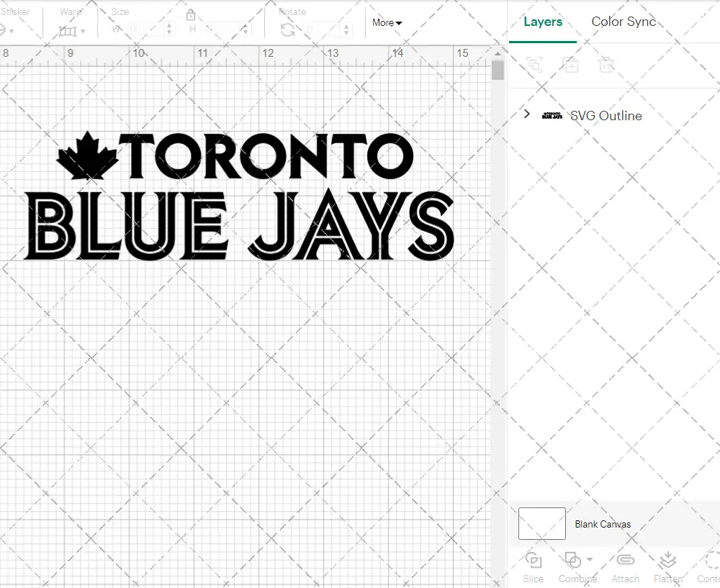Click the Blank Canvas color swatch

(541, 524)
